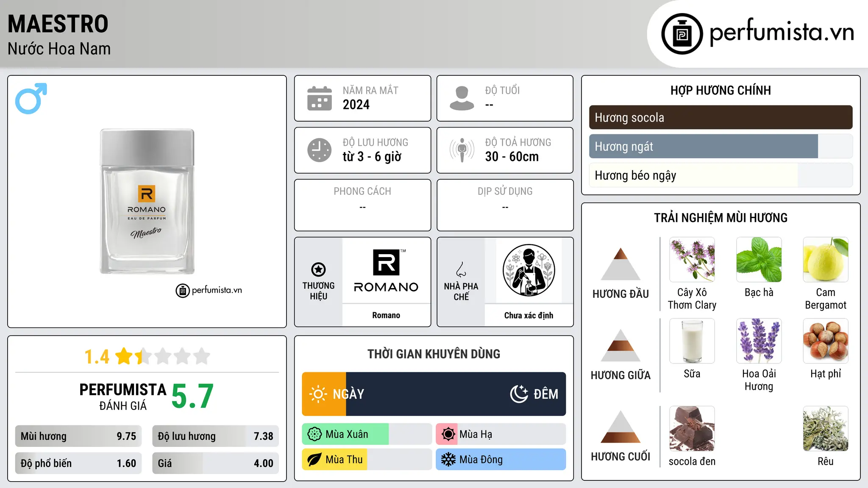Select the Hoa Oải Hương lavender image

tap(759, 341)
